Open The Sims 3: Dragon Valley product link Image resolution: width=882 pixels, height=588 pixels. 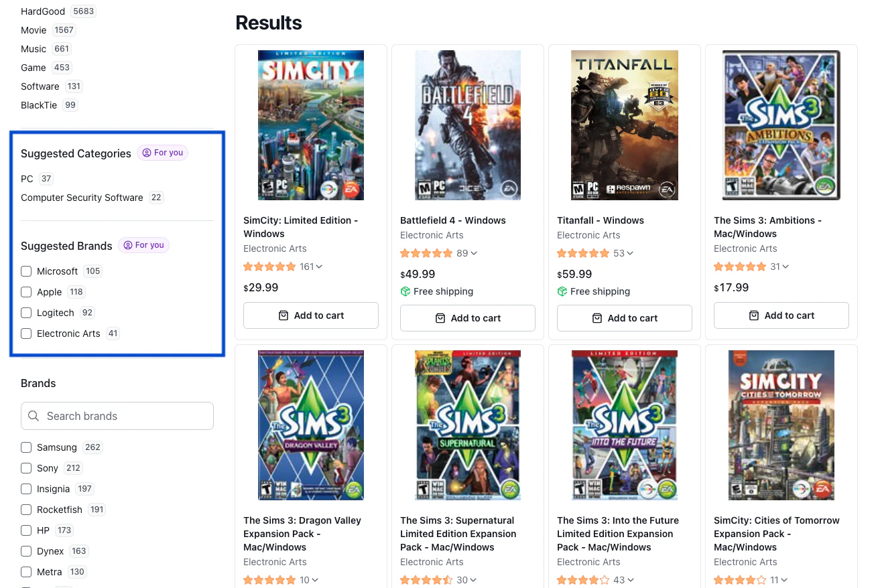pyautogui.click(x=302, y=534)
